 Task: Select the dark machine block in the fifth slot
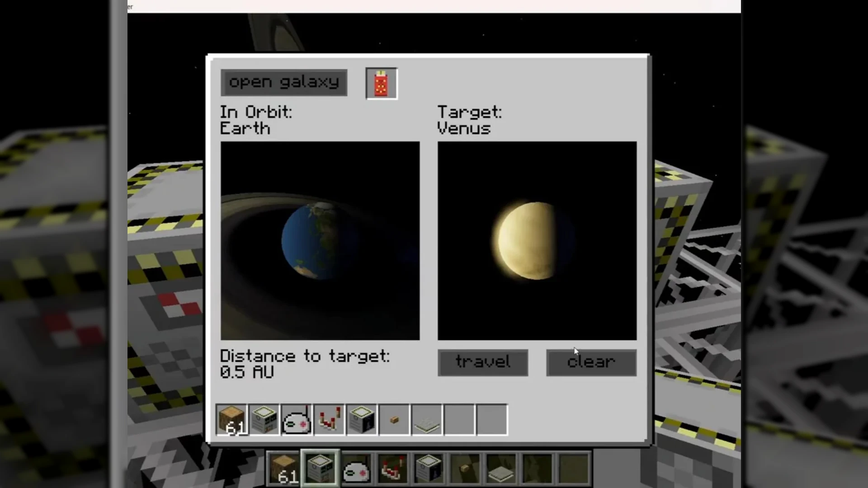pos(362,420)
